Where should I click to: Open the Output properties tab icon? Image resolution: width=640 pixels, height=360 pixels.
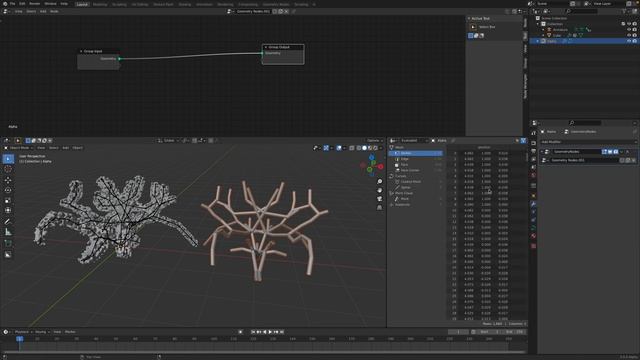pos(533,151)
